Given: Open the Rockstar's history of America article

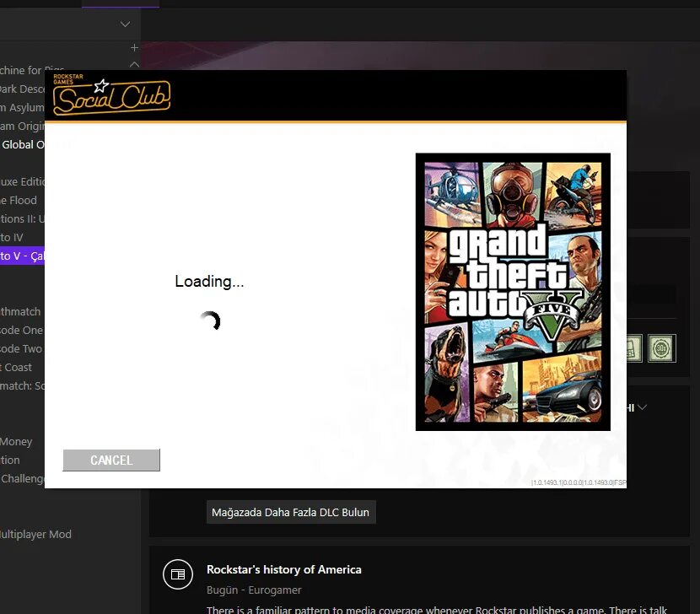Looking at the screenshot, I should (284, 569).
